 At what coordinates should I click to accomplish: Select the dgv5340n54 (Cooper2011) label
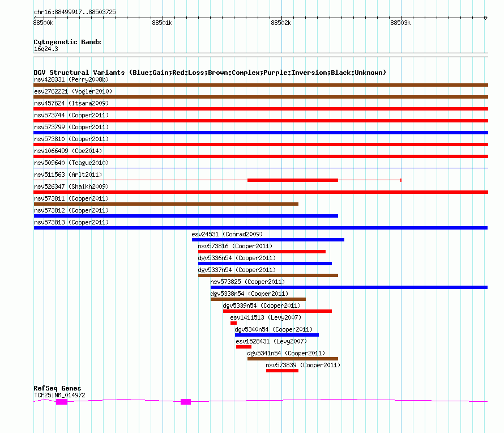(x=274, y=329)
